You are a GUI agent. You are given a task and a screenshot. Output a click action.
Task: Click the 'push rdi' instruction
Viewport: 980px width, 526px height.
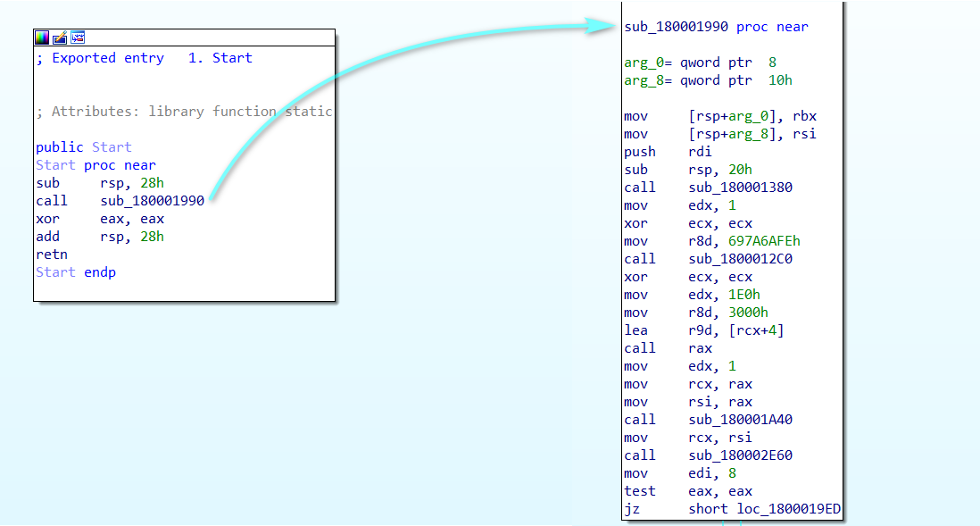click(x=669, y=152)
